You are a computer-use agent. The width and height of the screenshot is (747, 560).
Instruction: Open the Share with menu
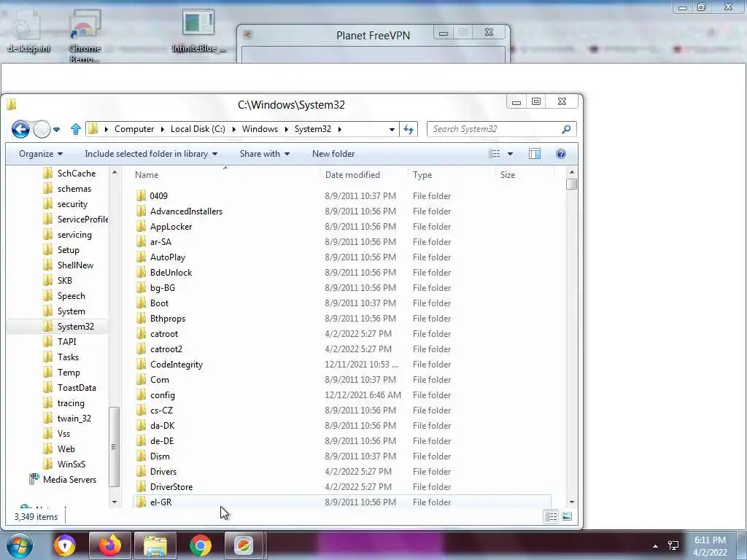pos(264,154)
